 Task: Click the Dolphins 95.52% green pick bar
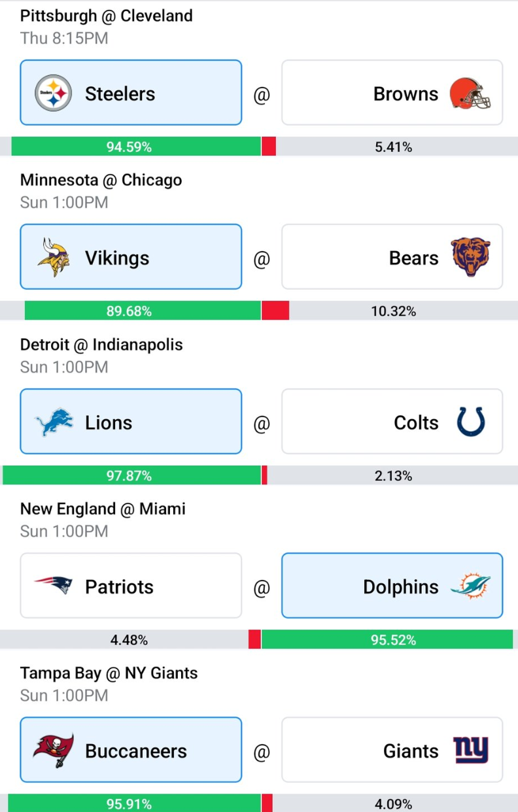coord(387,640)
